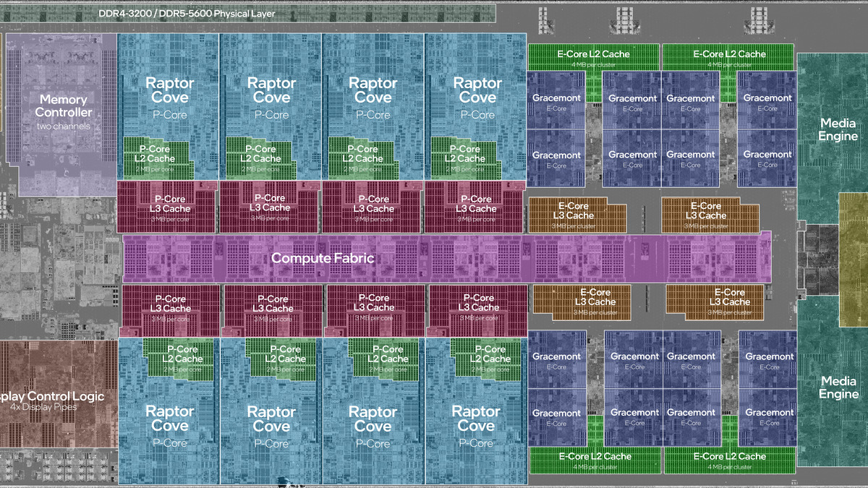
Task: Click the upper Media Engine label
Action: click(x=838, y=130)
